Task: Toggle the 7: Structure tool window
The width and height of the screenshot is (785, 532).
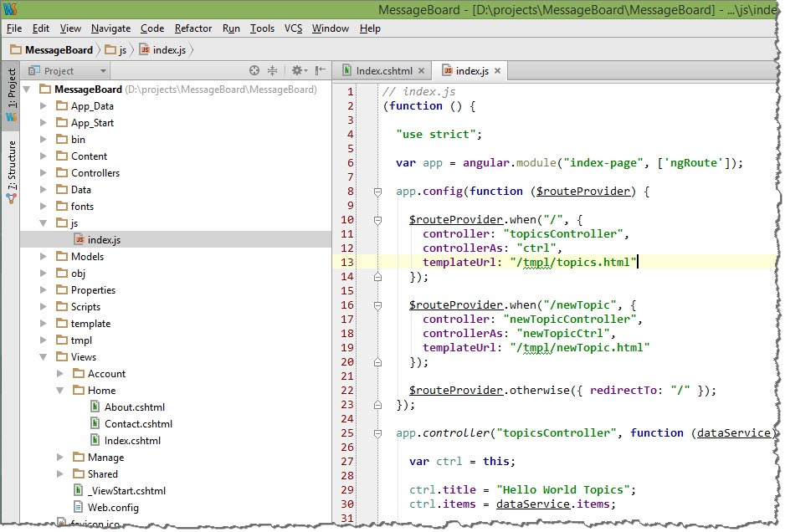Action: (10, 165)
